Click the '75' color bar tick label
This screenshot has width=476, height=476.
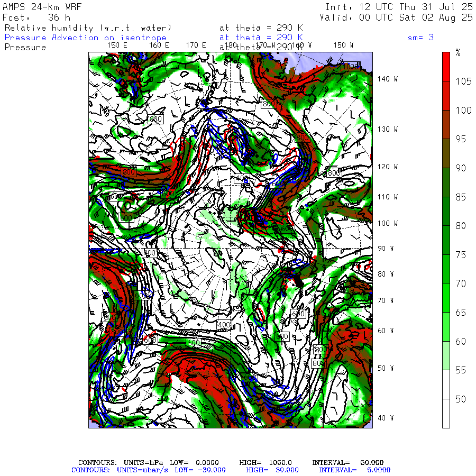tap(461, 255)
